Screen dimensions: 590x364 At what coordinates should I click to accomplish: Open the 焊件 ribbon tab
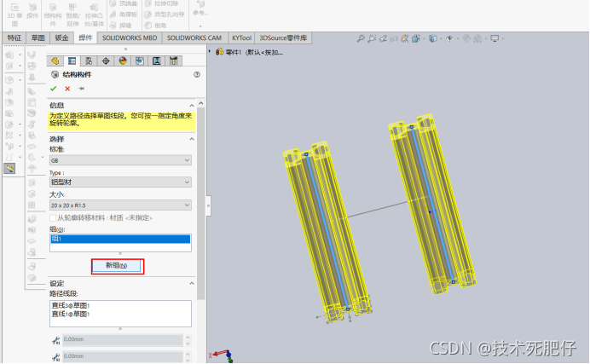pos(85,38)
